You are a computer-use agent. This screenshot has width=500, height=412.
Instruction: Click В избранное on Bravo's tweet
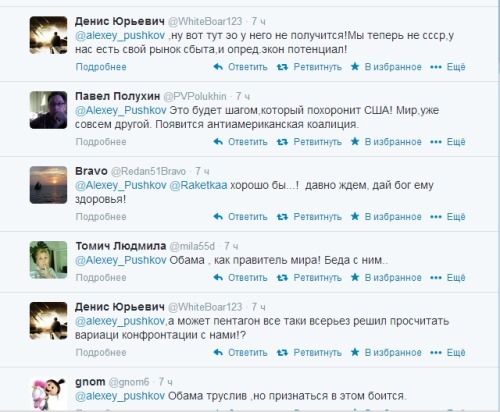(393, 217)
